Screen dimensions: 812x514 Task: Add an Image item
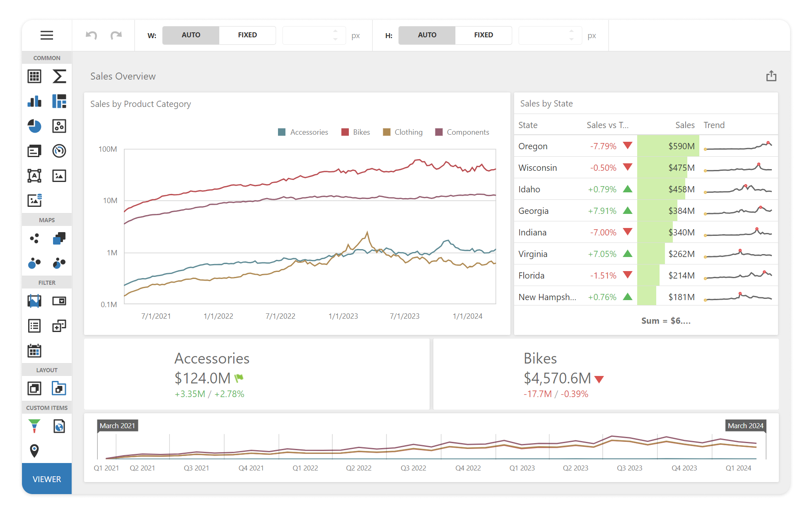click(59, 176)
